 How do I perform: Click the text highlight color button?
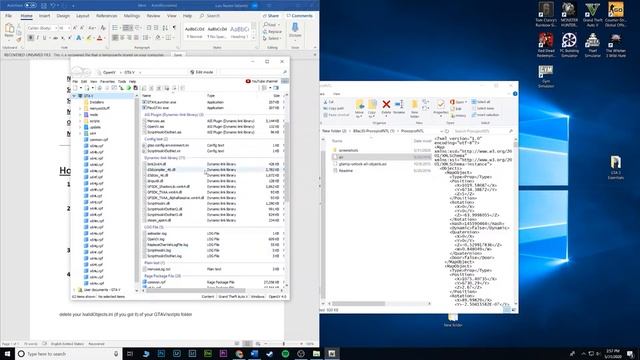tap(89, 38)
